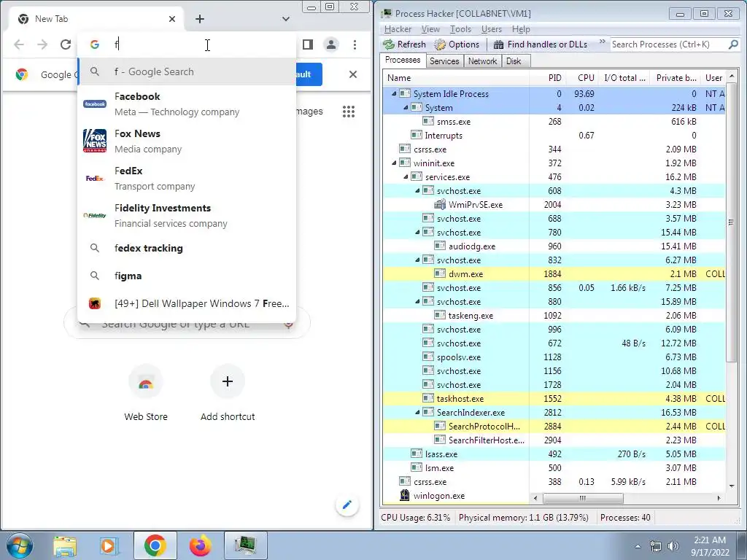Screen dimensions: 747x560
Task: Click the Customize Chrome pencil icon
Action: pos(347,505)
